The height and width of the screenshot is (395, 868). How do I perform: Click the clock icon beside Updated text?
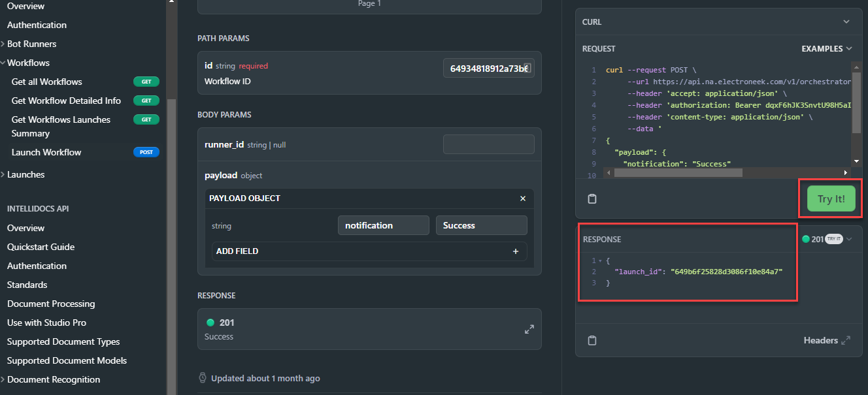(203, 378)
